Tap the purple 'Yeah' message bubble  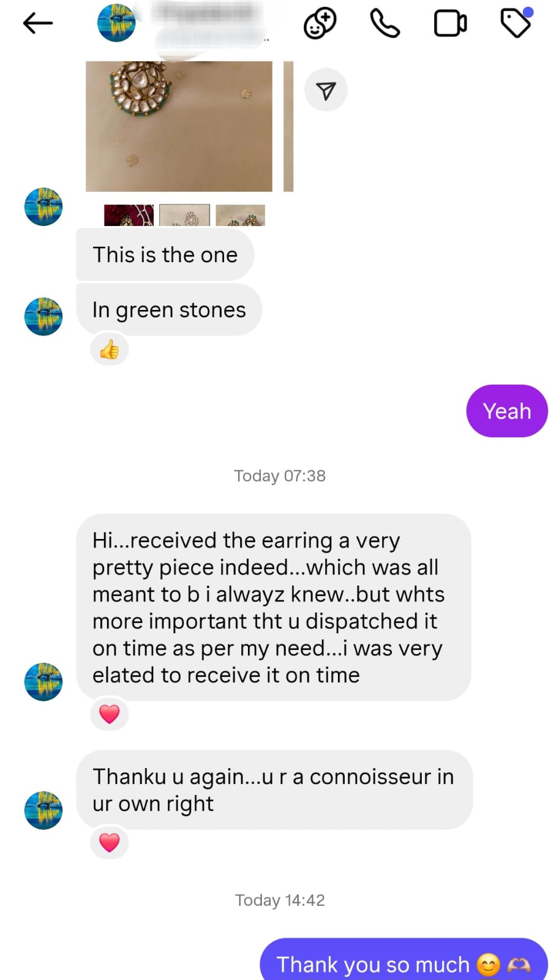click(506, 411)
